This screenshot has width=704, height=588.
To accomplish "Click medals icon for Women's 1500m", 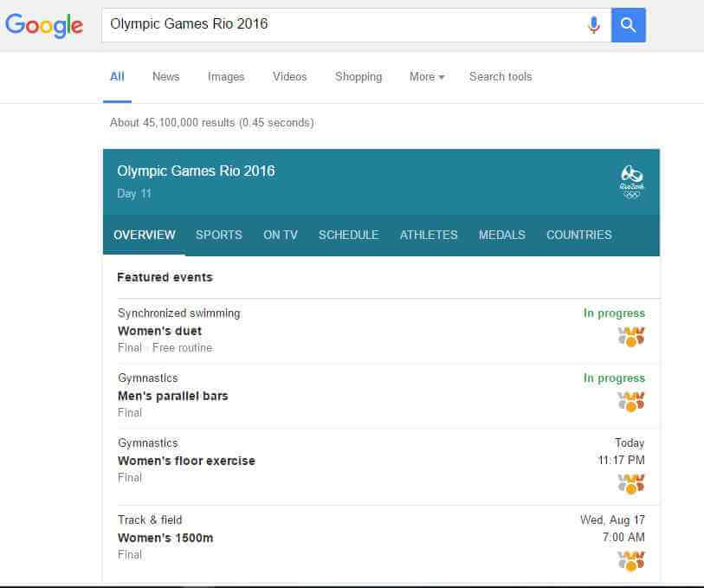I will pyautogui.click(x=631, y=561).
